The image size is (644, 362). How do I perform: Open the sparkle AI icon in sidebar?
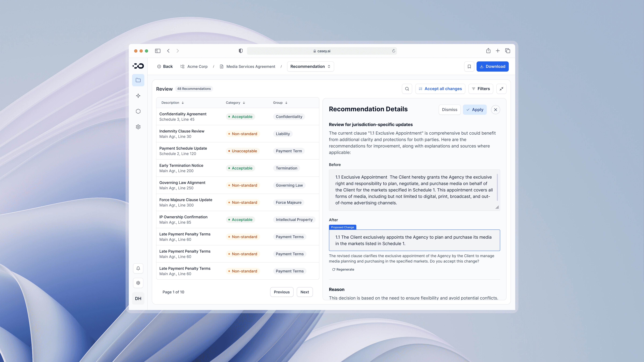click(138, 96)
